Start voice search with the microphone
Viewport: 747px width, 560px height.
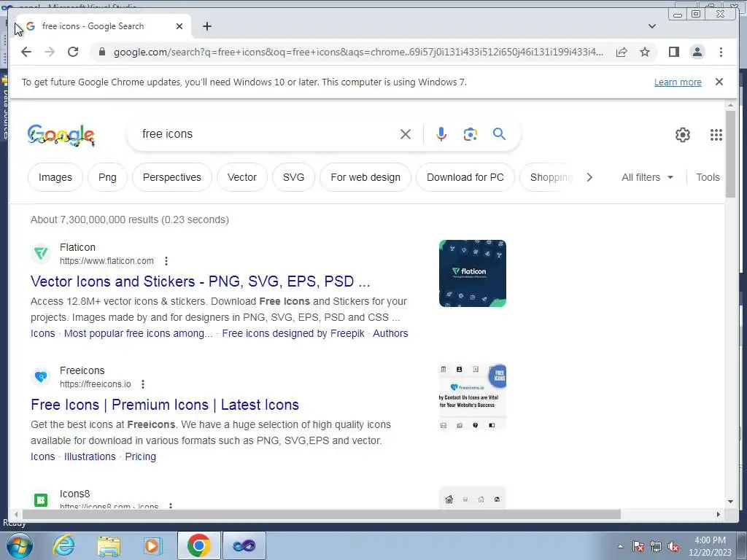441,134
